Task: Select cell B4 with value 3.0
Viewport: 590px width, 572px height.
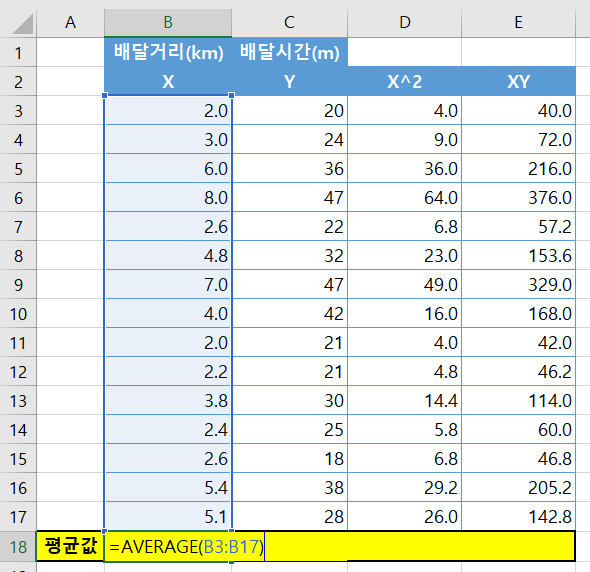Action: pyautogui.click(x=168, y=139)
